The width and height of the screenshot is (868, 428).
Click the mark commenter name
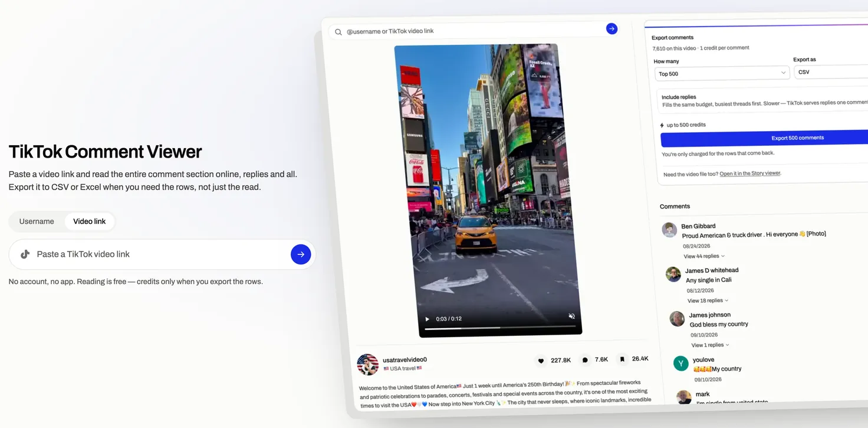[x=703, y=394]
